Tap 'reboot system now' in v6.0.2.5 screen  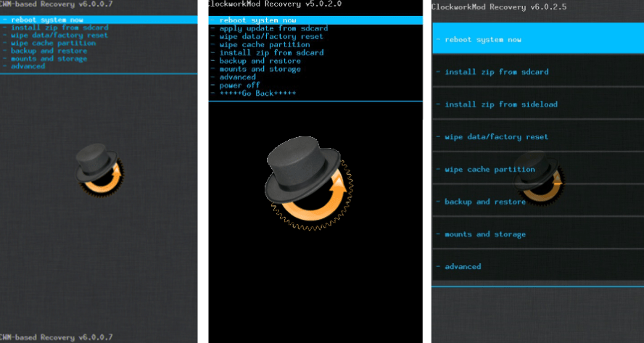click(x=538, y=38)
